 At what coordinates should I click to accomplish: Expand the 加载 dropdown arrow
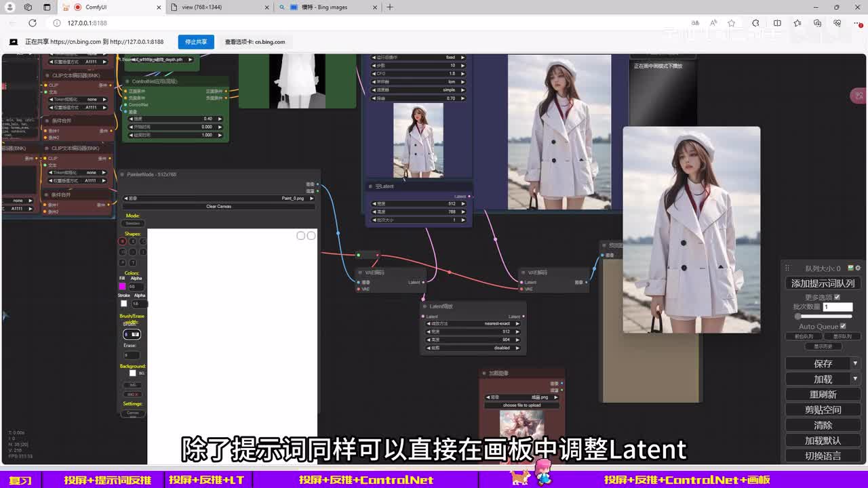855,379
